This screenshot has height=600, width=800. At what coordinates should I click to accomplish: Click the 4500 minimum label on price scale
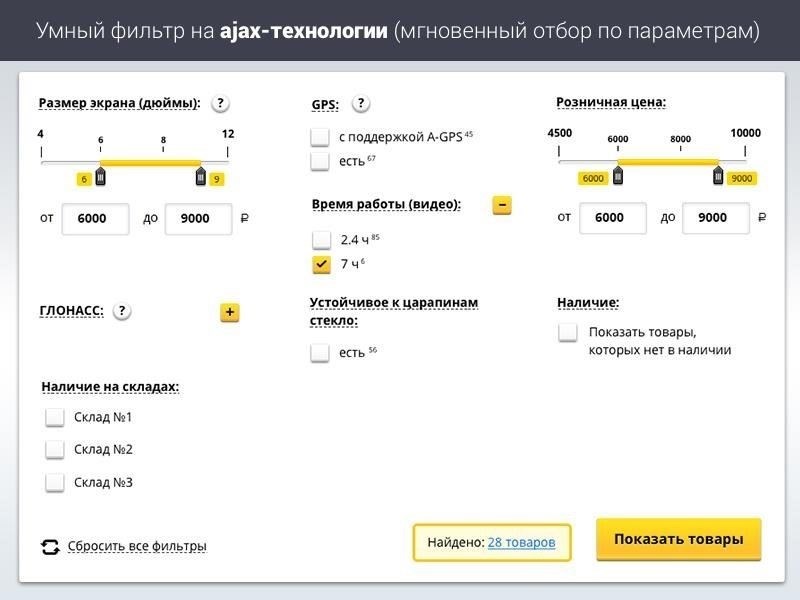tap(560, 133)
